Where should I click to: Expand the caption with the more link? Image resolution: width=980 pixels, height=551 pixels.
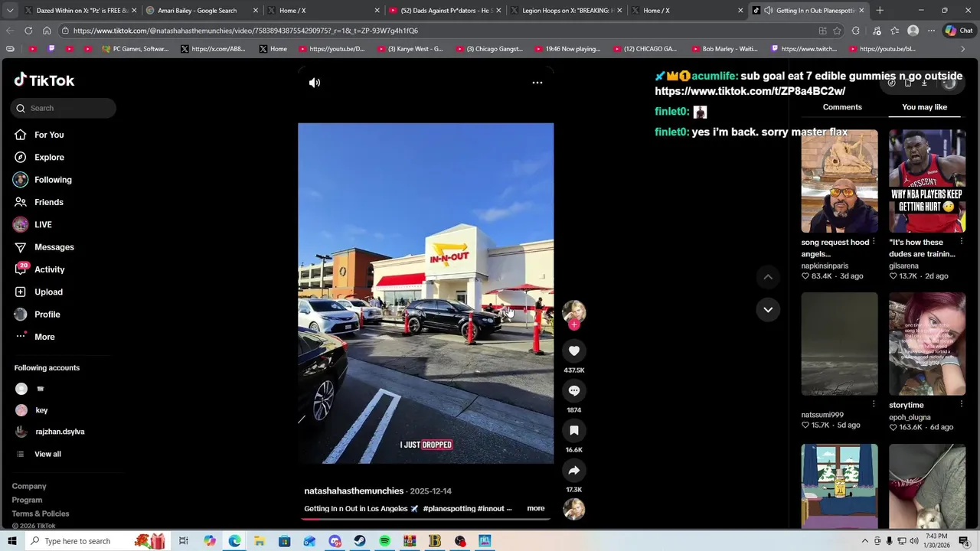535,508
